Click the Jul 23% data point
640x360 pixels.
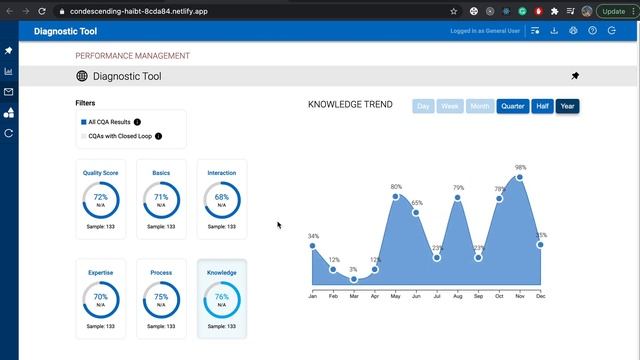click(x=437, y=258)
